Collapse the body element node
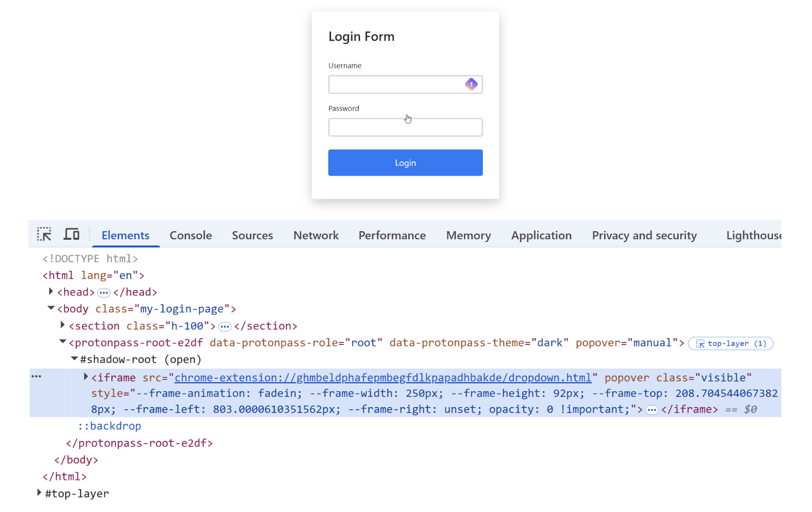 (51, 308)
